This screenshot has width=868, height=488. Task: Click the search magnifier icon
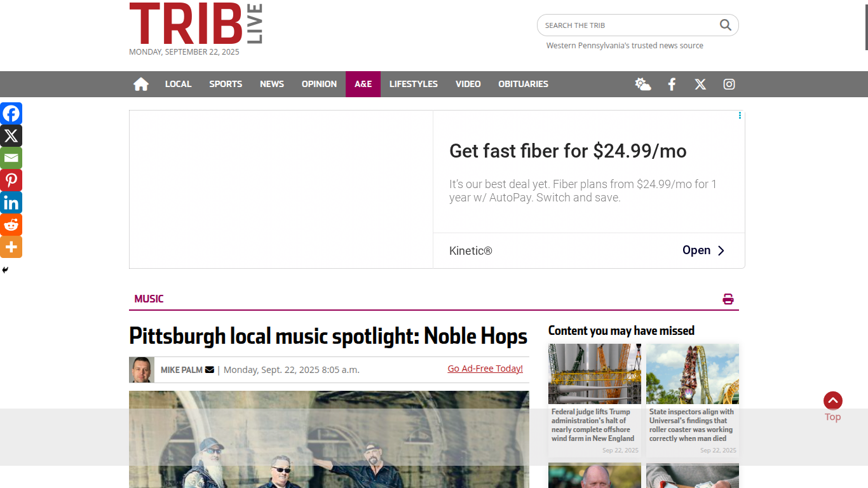click(x=726, y=25)
